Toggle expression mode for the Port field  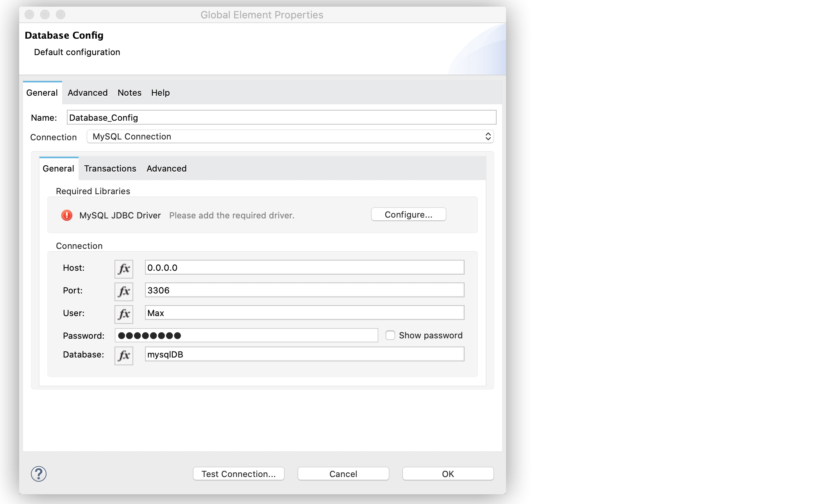tap(123, 291)
